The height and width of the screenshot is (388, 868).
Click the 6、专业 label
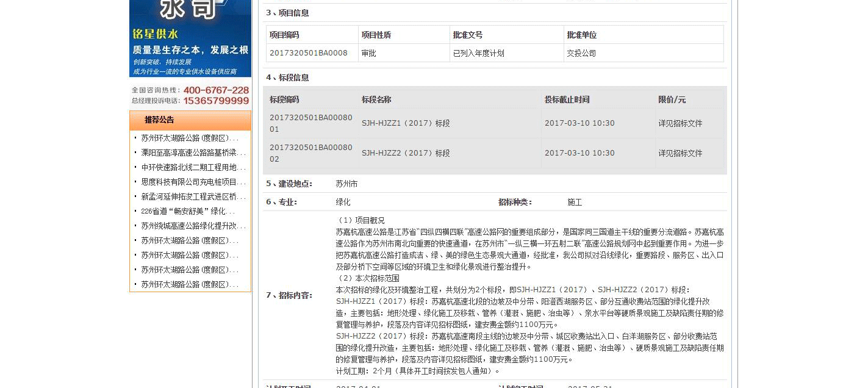282,202
